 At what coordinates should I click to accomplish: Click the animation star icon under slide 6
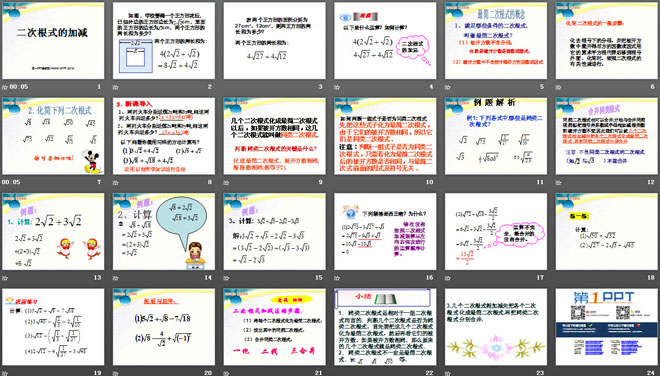(559, 87)
